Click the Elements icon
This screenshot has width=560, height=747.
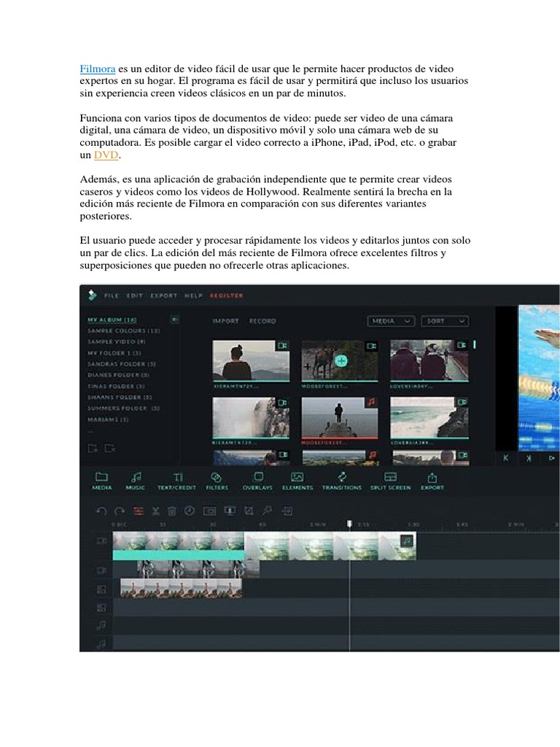pyautogui.click(x=297, y=477)
